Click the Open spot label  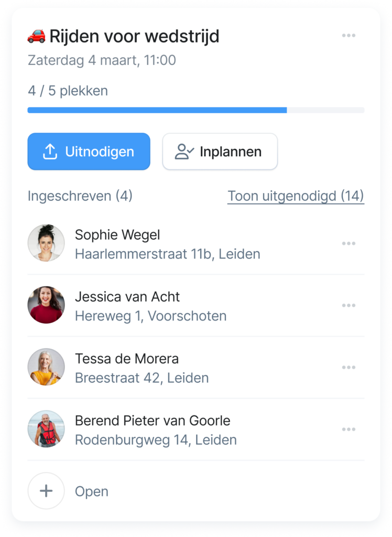click(92, 491)
